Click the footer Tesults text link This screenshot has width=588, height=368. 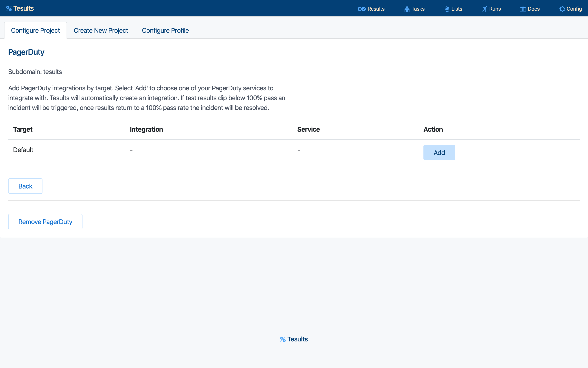pyautogui.click(x=297, y=339)
